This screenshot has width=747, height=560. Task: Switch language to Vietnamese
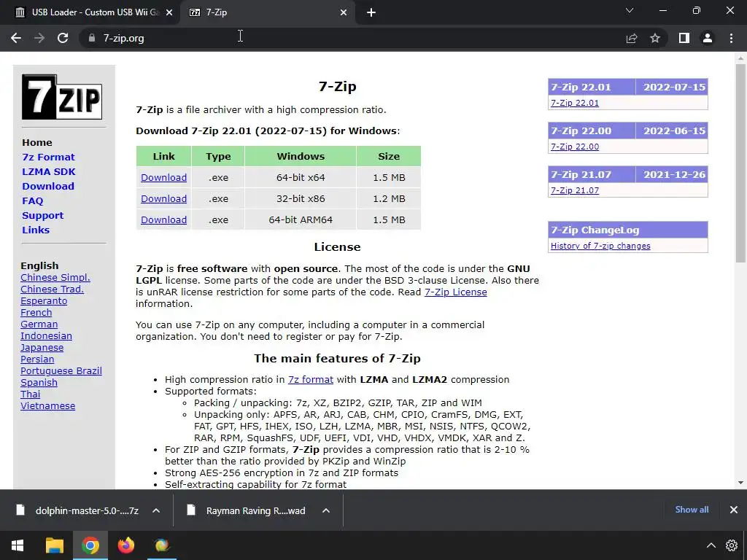point(47,405)
